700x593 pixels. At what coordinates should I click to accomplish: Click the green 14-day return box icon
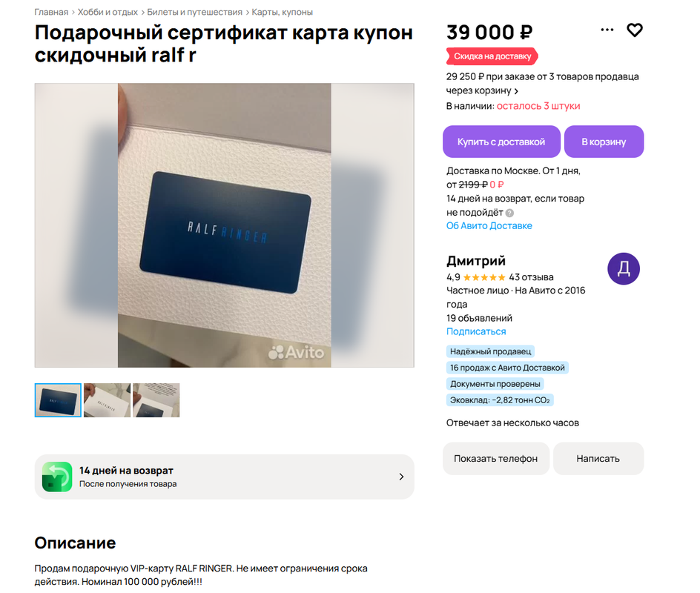click(57, 477)
